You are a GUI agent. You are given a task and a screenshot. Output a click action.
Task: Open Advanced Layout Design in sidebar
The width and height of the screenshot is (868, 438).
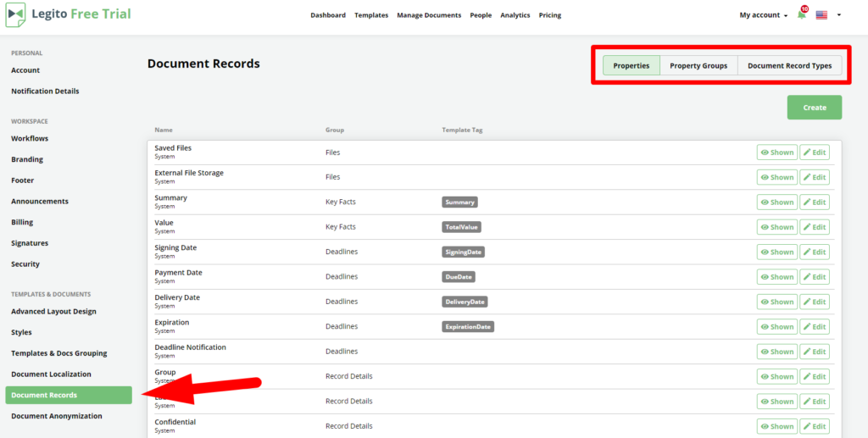click(x=53, y=312)
